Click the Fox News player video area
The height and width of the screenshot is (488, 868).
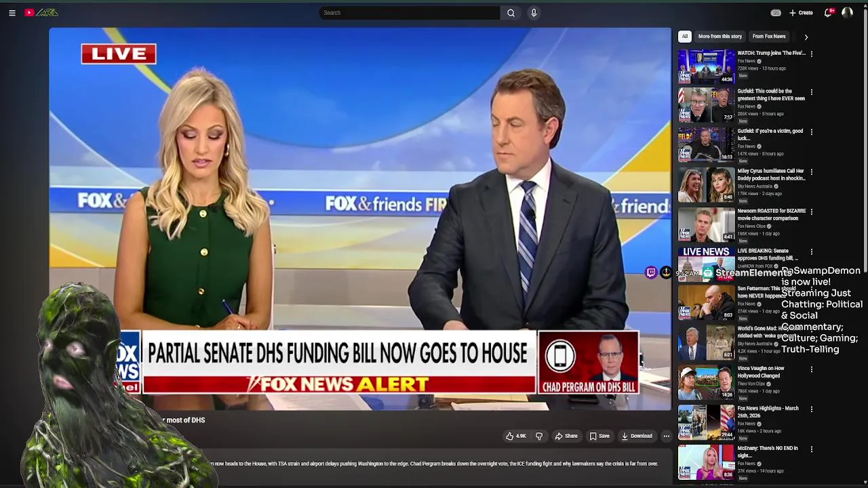click(x=360, y=219)
